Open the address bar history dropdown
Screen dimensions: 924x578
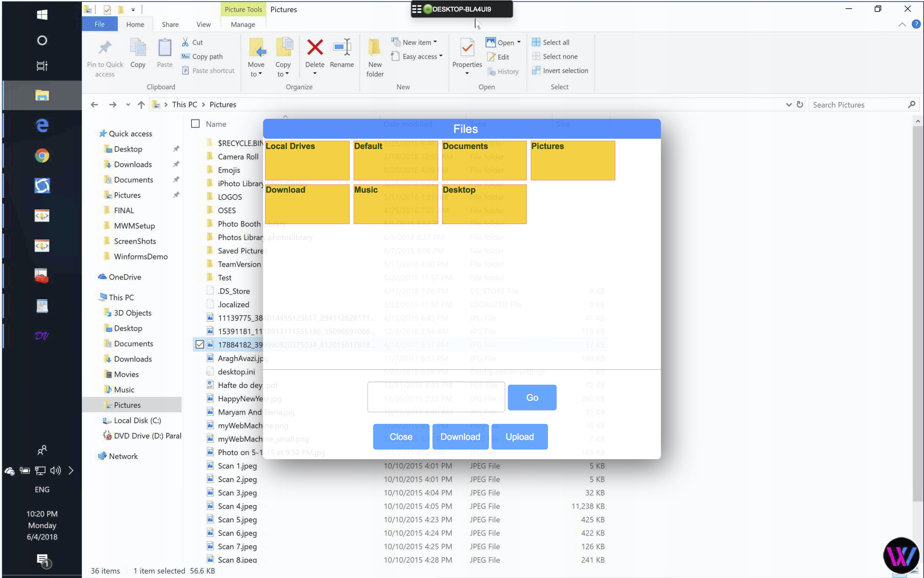click(x=789, y=104)
